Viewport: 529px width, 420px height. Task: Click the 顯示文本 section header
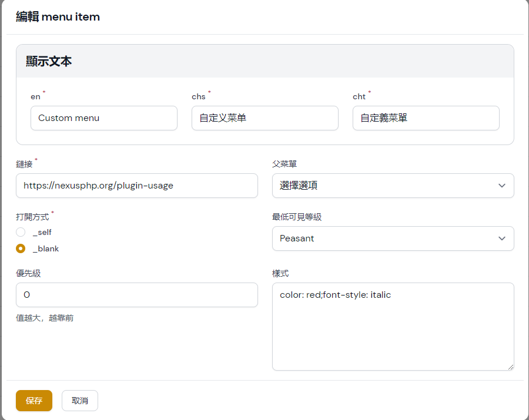pyautogui.click(x=49, y=61)
